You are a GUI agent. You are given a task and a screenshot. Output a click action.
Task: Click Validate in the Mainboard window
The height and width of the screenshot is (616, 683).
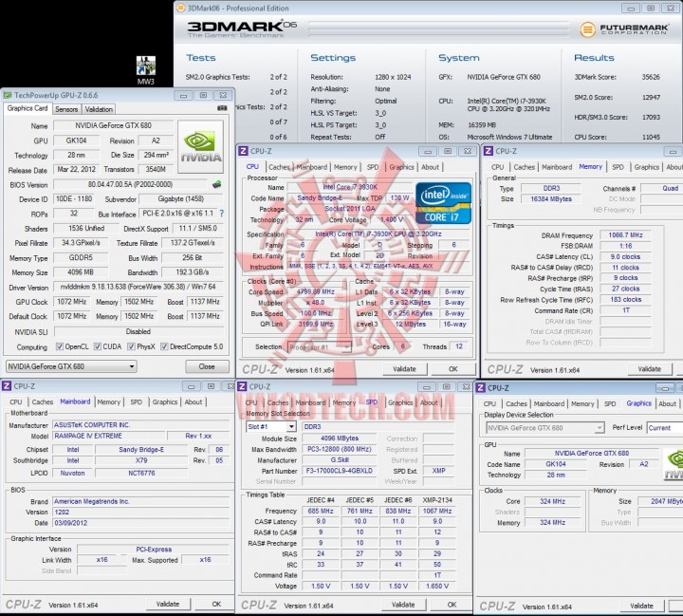point(168,604)
